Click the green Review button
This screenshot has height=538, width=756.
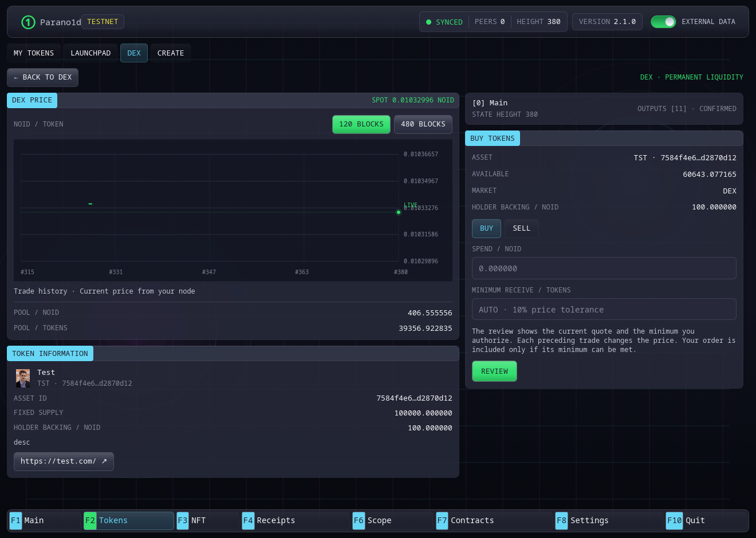pyautogui.click(x=494, y=371)
